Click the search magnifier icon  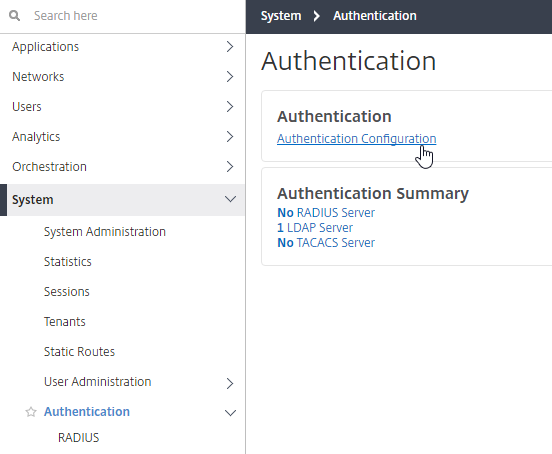click(x=14, y=15)
